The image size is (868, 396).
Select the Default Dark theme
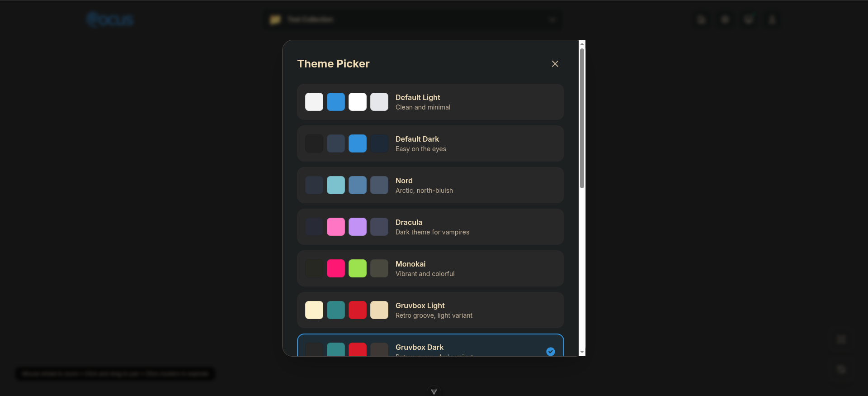(430, 143)
